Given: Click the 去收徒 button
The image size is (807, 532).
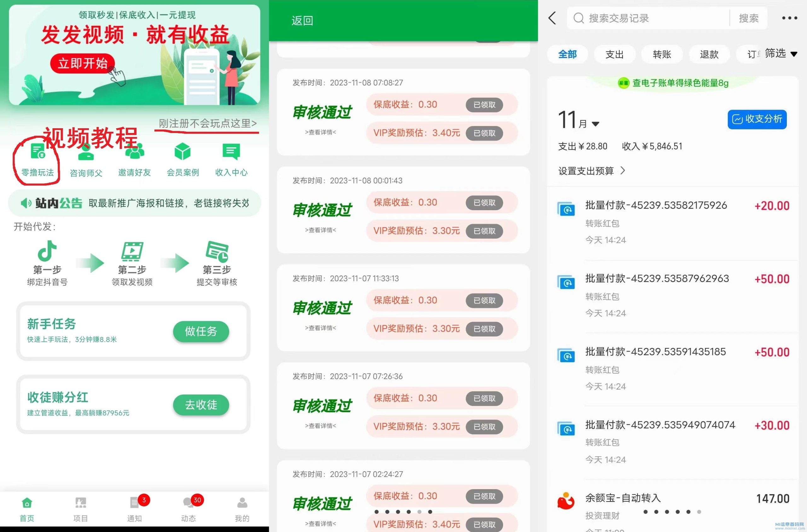Looking at the screenshot, I should [201, 405].
